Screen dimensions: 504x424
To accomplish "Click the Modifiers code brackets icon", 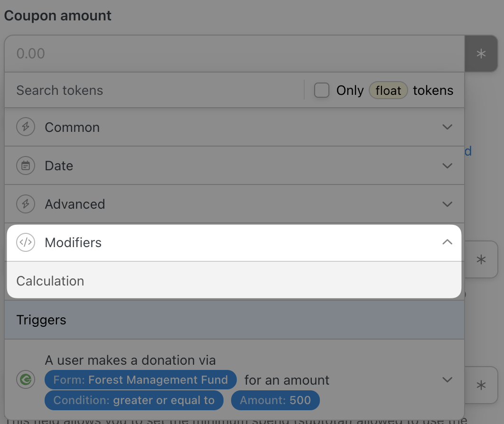I will point(26,242).
